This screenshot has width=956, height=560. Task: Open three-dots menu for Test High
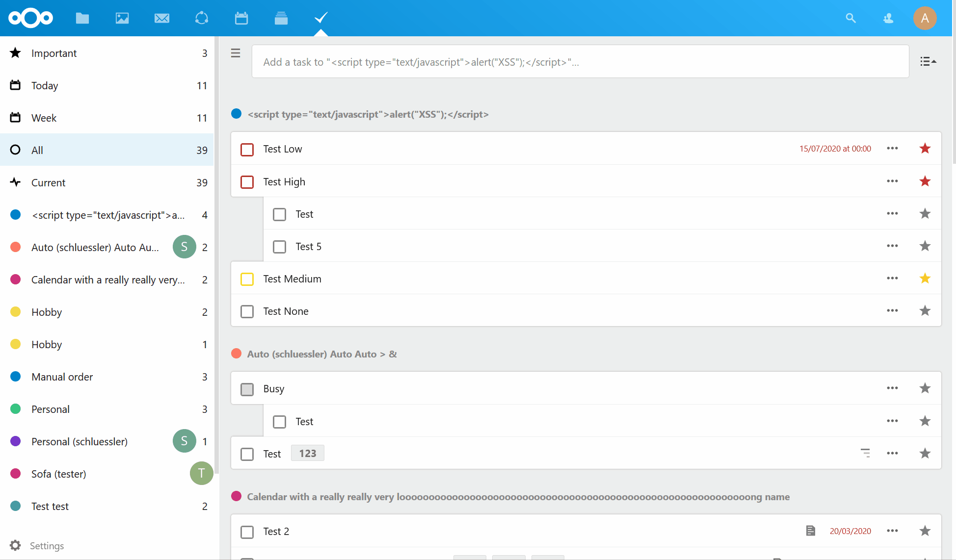pos(892,181)
